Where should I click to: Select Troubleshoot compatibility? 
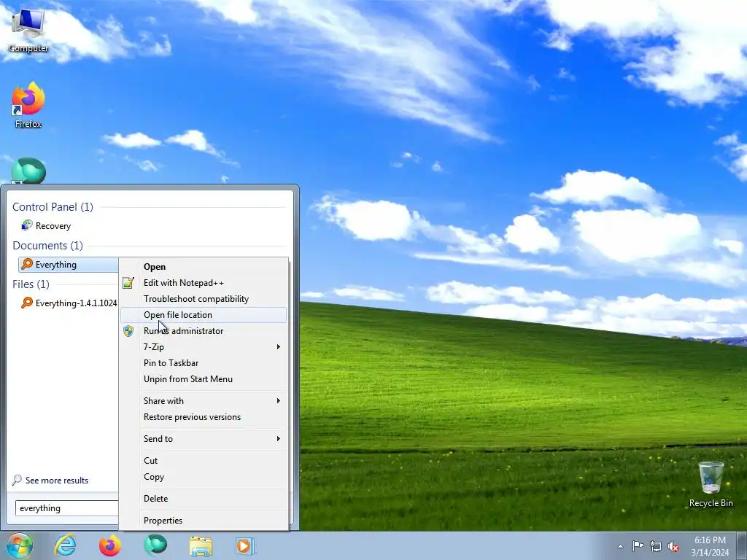pos(204,299)
